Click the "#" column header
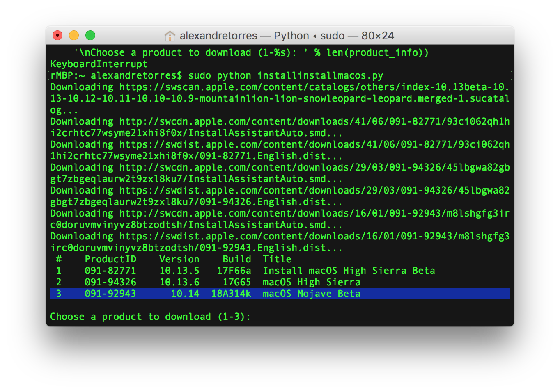Image resolution: width=560 pixels, height=392 pixels. point(59,259)
